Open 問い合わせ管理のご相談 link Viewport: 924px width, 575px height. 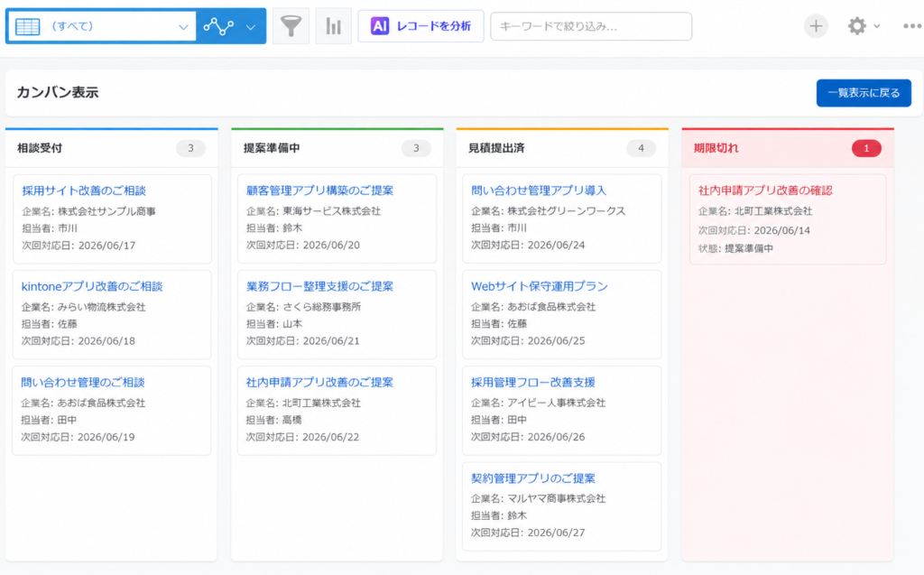(83, 382)
